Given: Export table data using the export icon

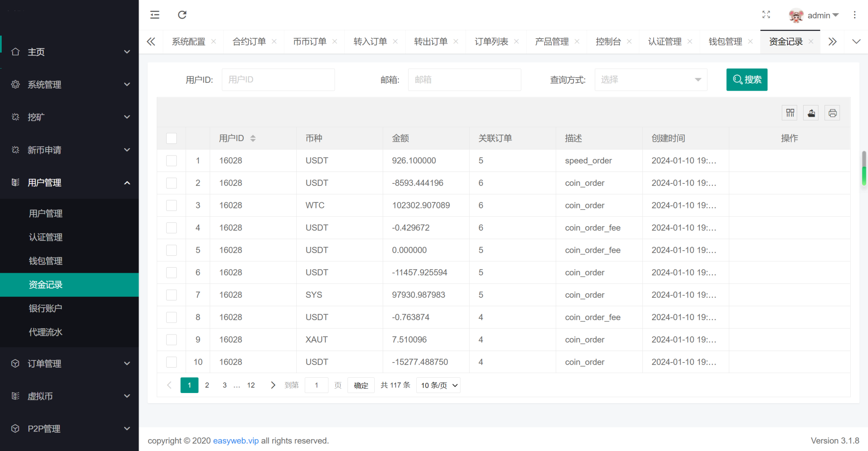Looking at the screenshot, I should coord(811,113).
